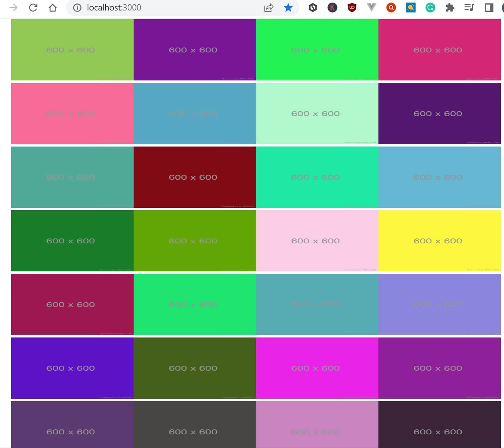Open the orange search extension
The width and height of the screenshot is (504, 448).
pyautogui.click(x=391, y=7)
